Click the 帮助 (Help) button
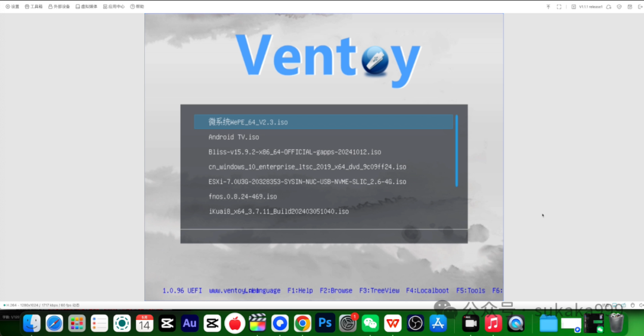 coord(138,7)
